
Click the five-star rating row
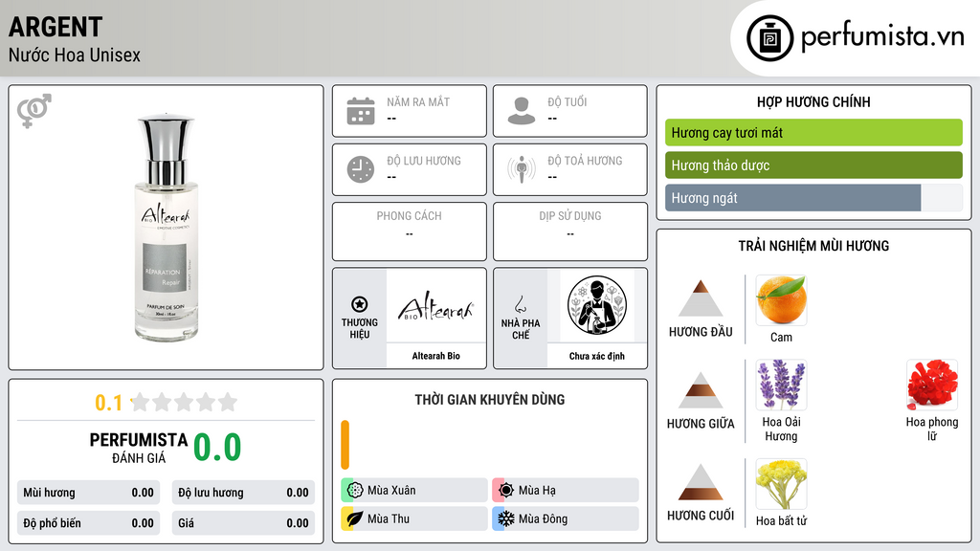pyautogui.click(x=184, y=402)
